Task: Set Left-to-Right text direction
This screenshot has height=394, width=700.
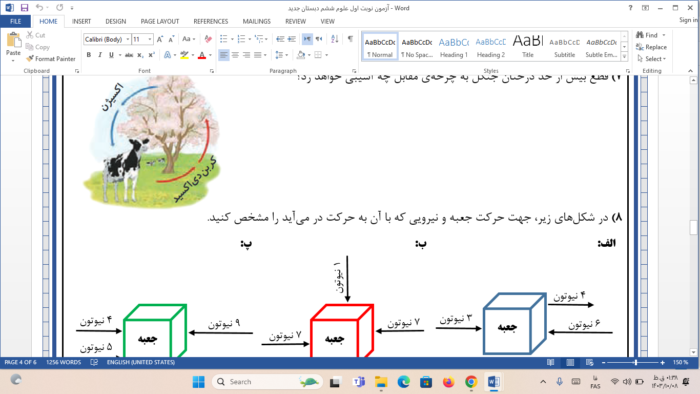Action: pyautogui.click(x=307, y=39)
